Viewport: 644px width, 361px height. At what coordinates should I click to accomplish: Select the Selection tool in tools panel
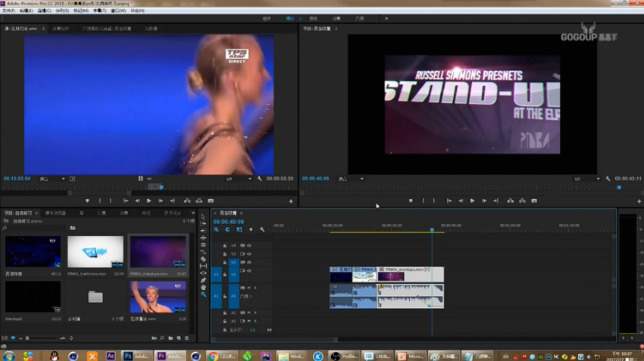point(203,216)
